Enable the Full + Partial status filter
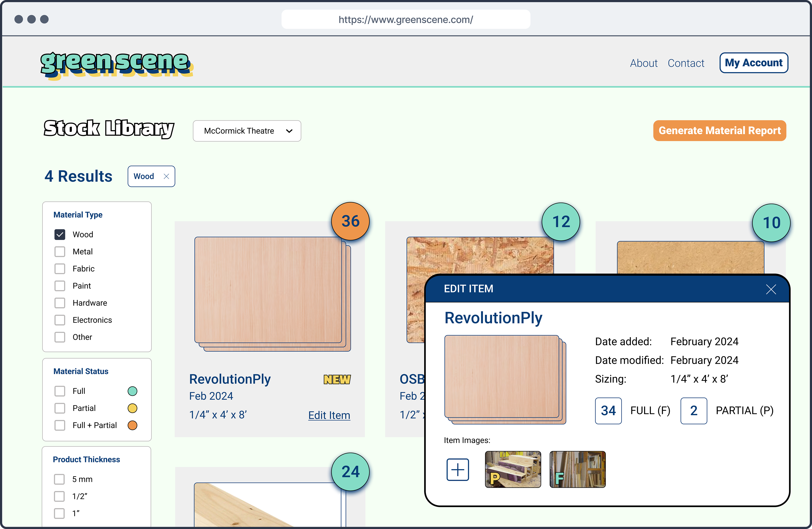This screenshot has height=529, width=812. 60,425
